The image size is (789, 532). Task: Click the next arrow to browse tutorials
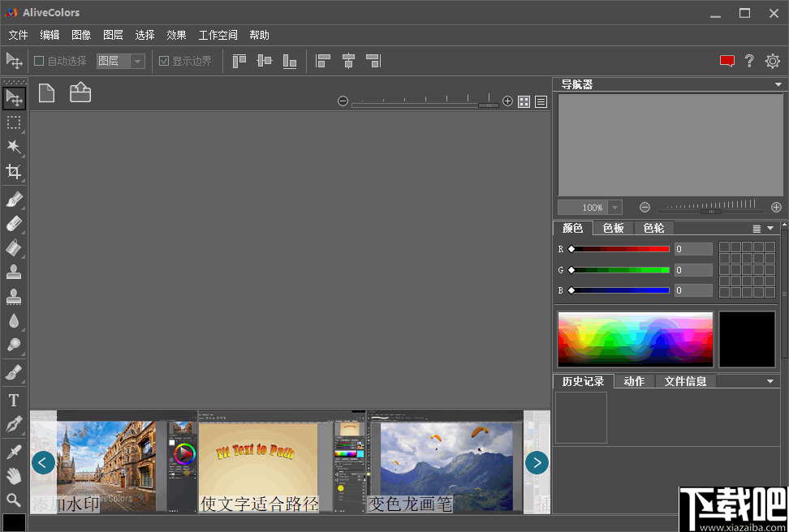coord(537,462)
